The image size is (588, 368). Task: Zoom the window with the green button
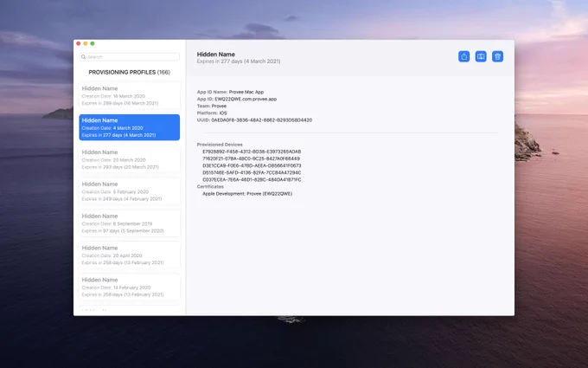click(x=93, y=43)
